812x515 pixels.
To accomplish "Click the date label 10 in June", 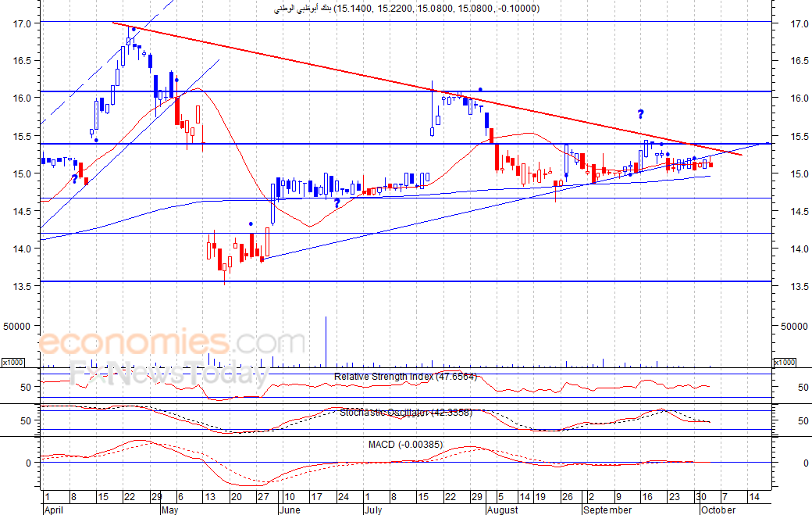I will [290, 497].
